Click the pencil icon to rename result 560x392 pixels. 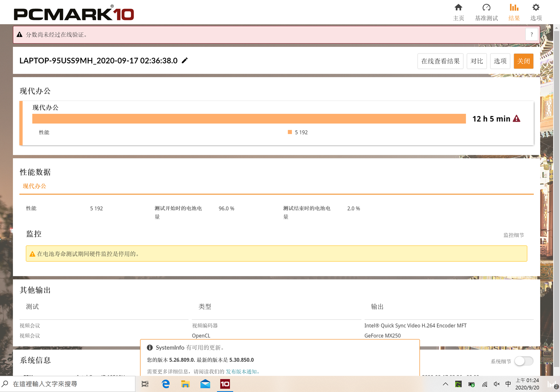185,61
